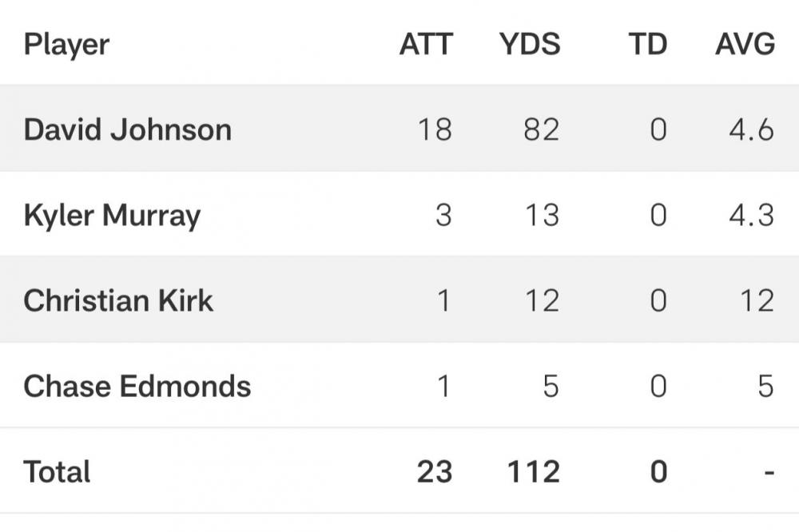799x532 pixels.
Task: Click David Johnson's 82 yards value
Action: (x=542, y=129)
